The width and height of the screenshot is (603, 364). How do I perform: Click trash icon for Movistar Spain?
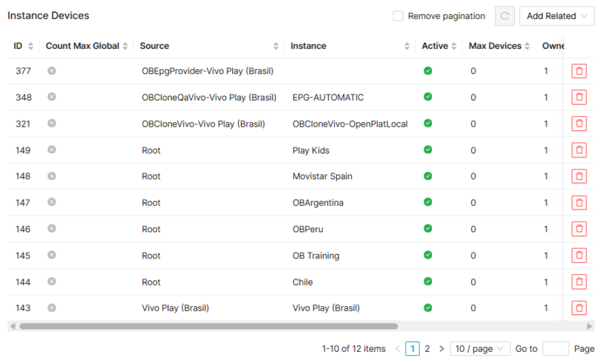click(x=579, y=176)
